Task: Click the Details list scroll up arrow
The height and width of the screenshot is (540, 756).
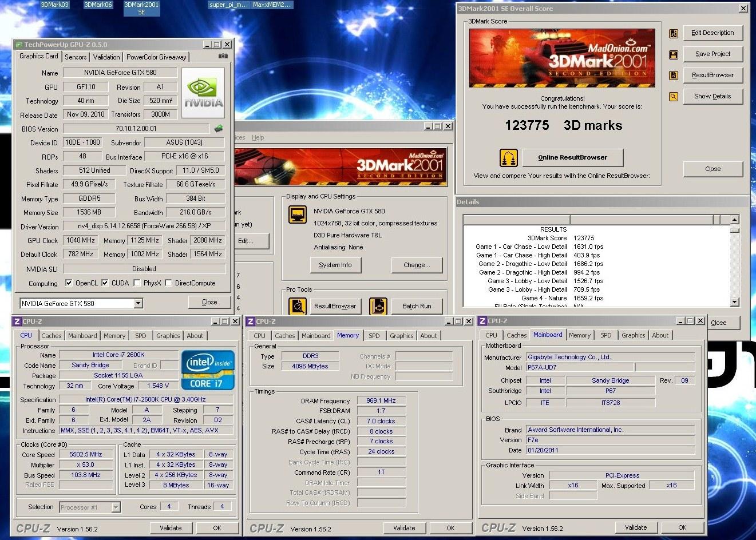Action: click(735, 220)
